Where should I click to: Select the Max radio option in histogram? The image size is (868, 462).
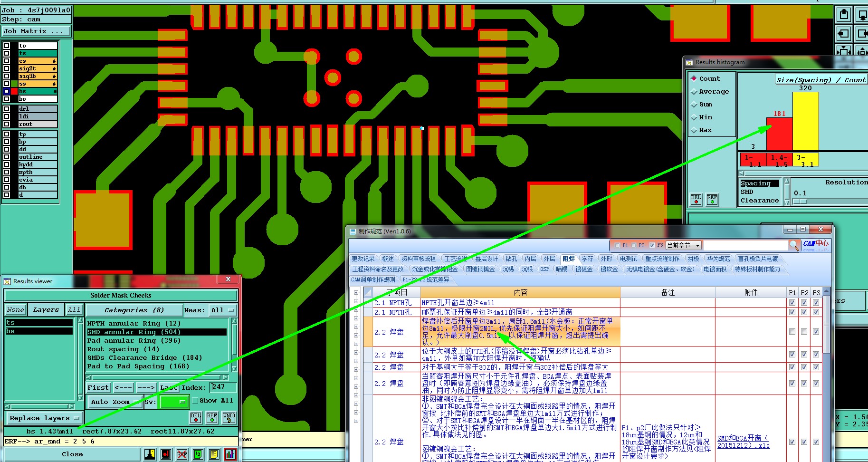694,130
